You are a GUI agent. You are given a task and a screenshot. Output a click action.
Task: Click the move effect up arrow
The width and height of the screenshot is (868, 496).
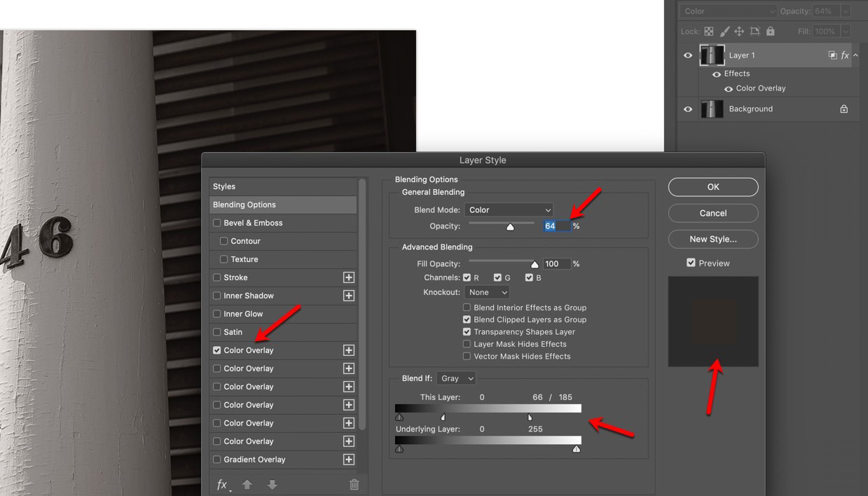click(x=247, y=484)
